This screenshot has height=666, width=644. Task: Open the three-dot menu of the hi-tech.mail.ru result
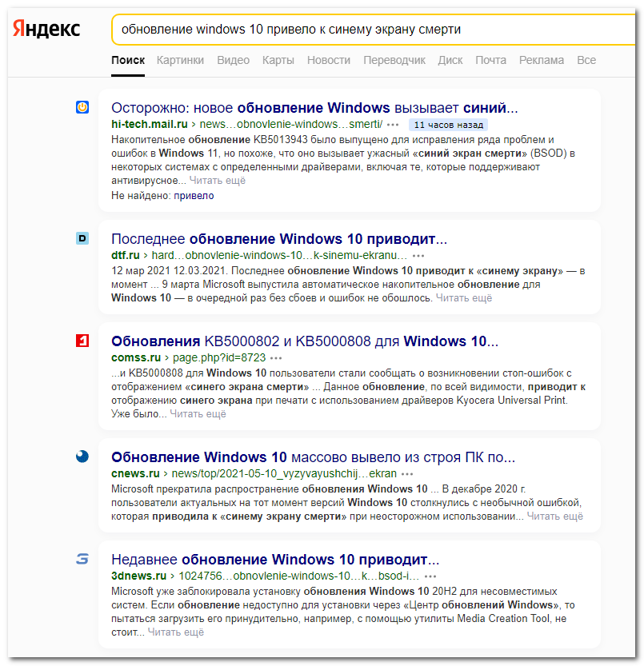[x=393, y=125]
